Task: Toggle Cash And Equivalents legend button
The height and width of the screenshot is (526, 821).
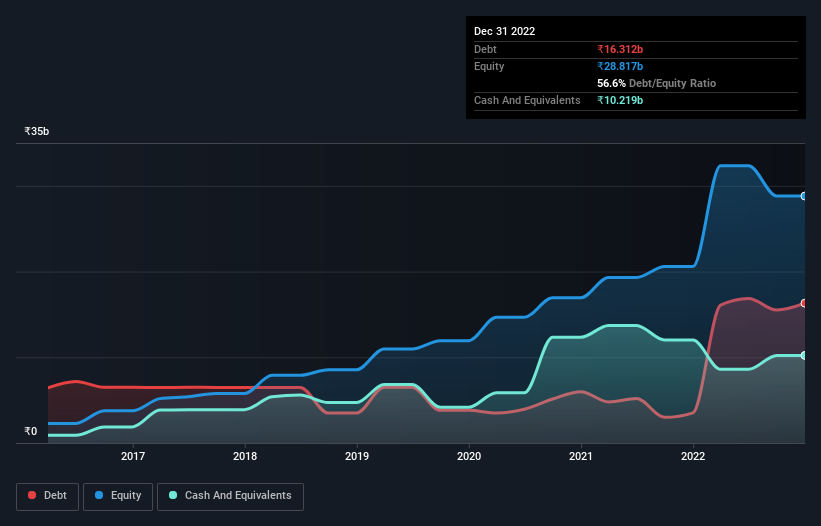Action: [230, 496]
